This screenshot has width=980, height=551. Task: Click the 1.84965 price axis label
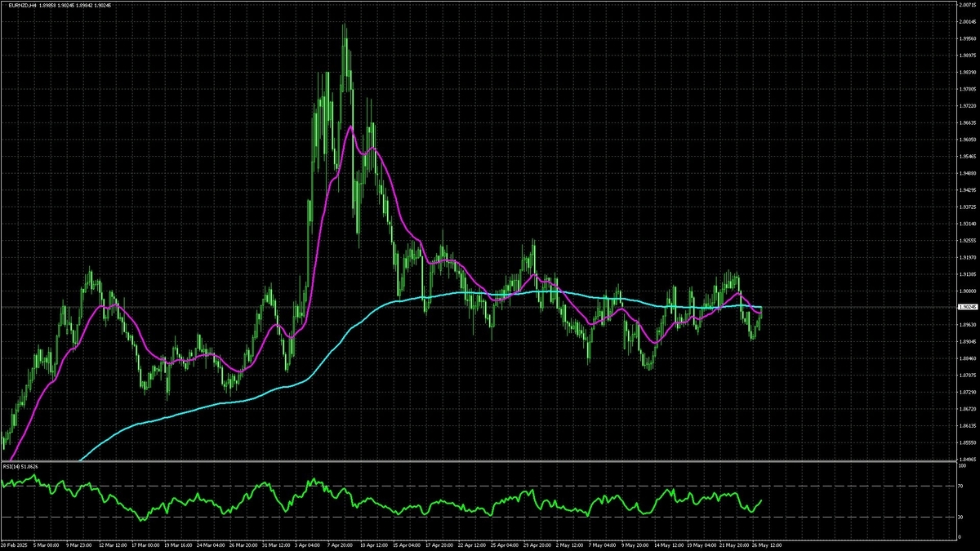tap(968, 459)
